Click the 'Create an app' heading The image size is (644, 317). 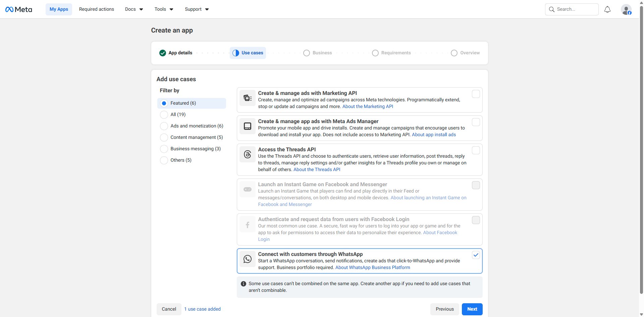click(172, 31)
